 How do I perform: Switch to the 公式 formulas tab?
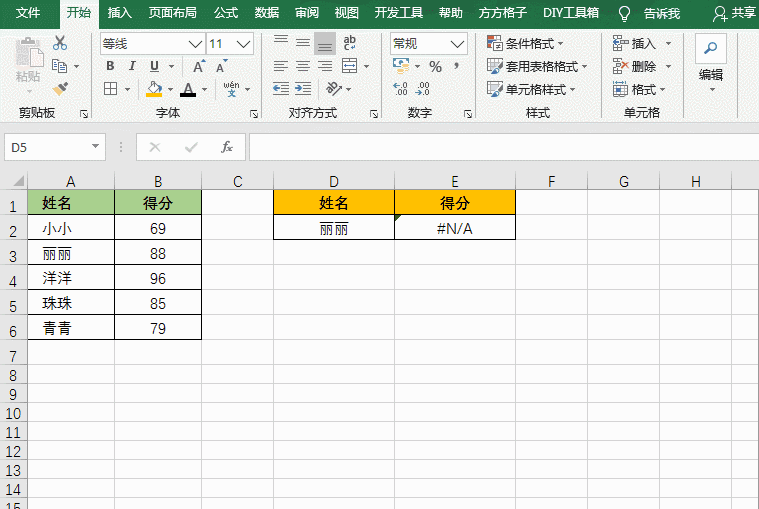226,13
